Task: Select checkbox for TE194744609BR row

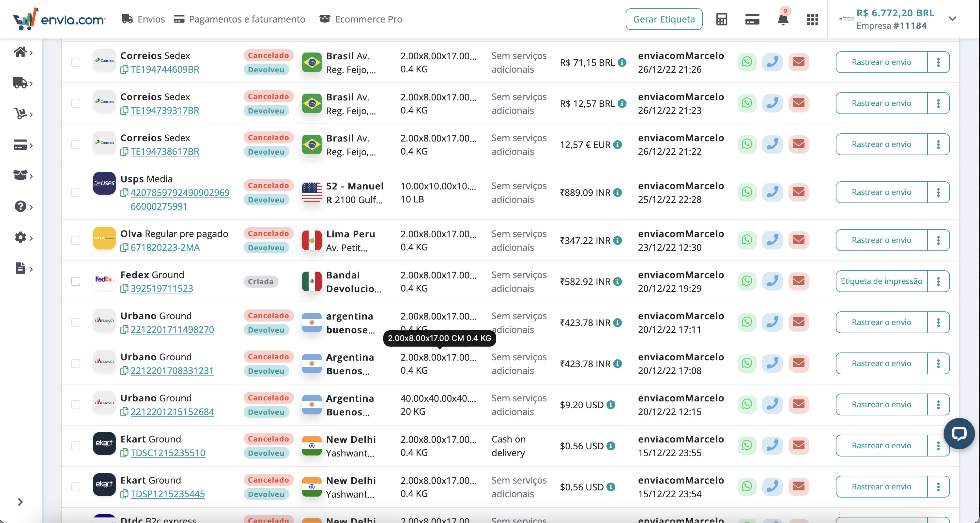Action: point(76,62)
